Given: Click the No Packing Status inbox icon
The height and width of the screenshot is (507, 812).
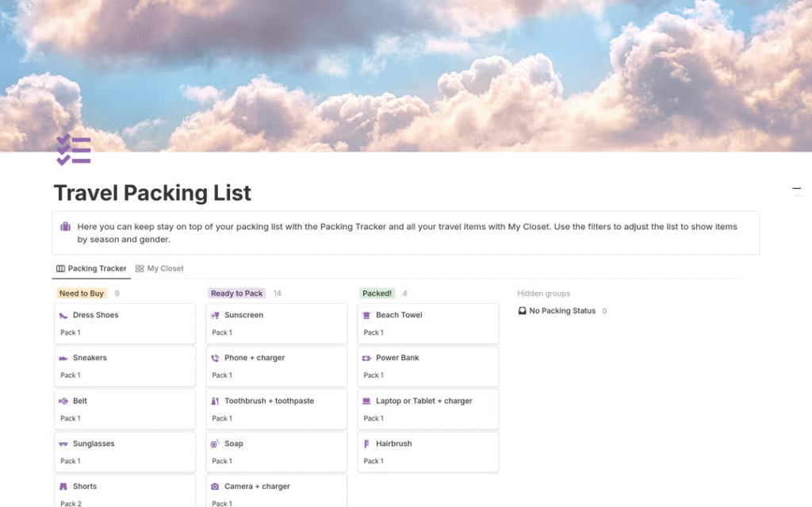Looking at the screenshot, I should pyautogui.click(x=522, y=311).
